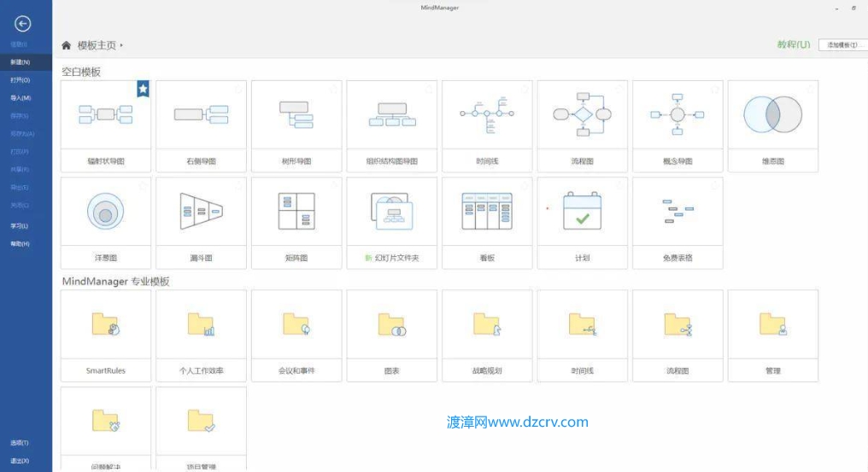The width and height of the screenshot is (868, 472).
Task: Open the 教程(U) tutorial link
Action: pyautogui.click(x=794, y=45)
